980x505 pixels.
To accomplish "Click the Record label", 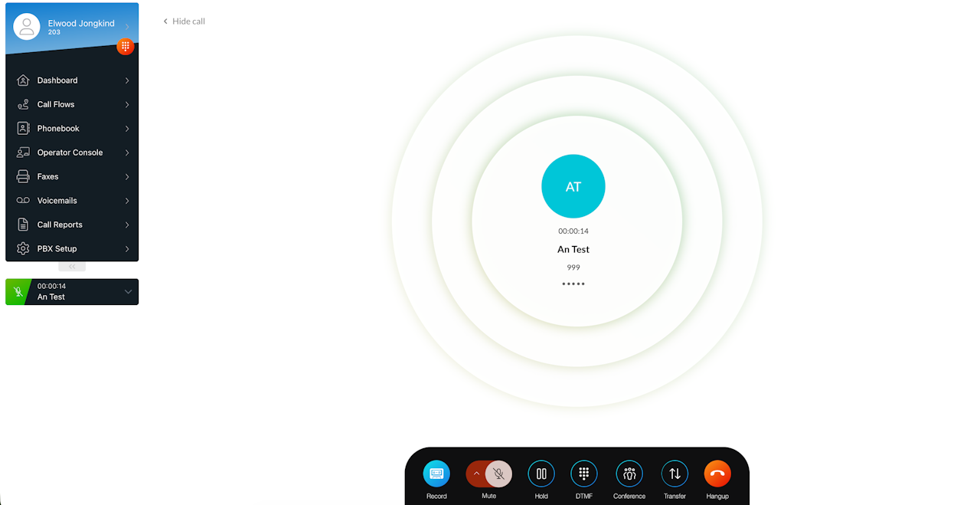I will [436, 496].
